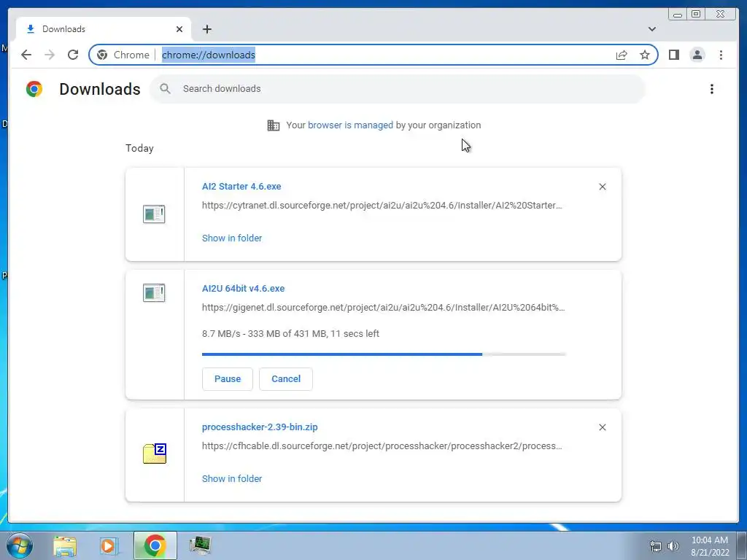The image size is (747, 560).
Task: Show AI2 Starter 4.6.exe in folder
Action: click(x=232, y=238)
